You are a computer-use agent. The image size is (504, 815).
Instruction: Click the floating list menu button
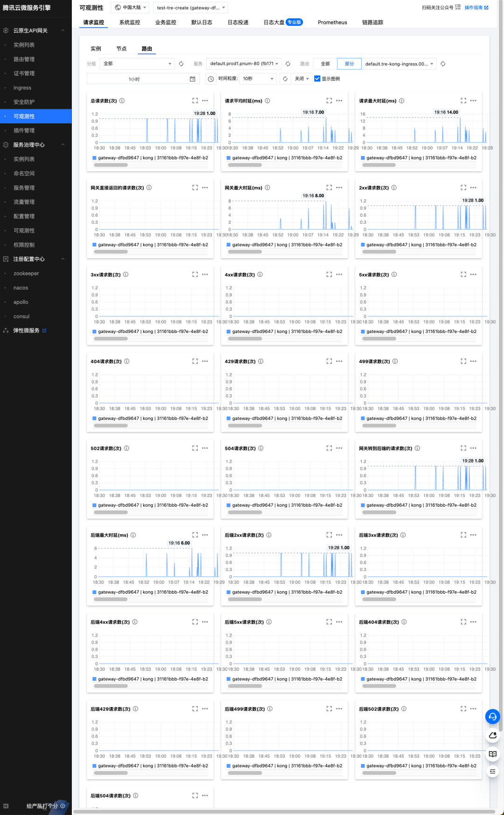(x=492, y=772)
